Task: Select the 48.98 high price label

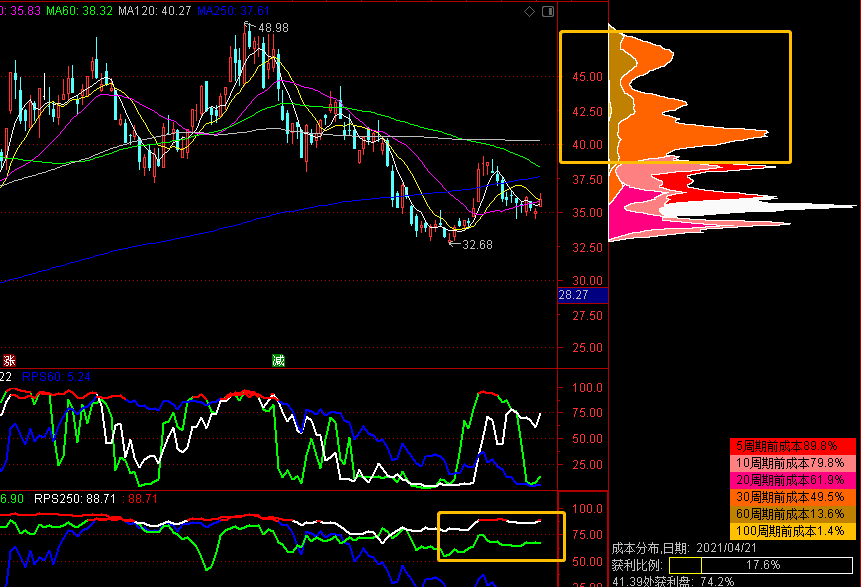Action: 273,27
